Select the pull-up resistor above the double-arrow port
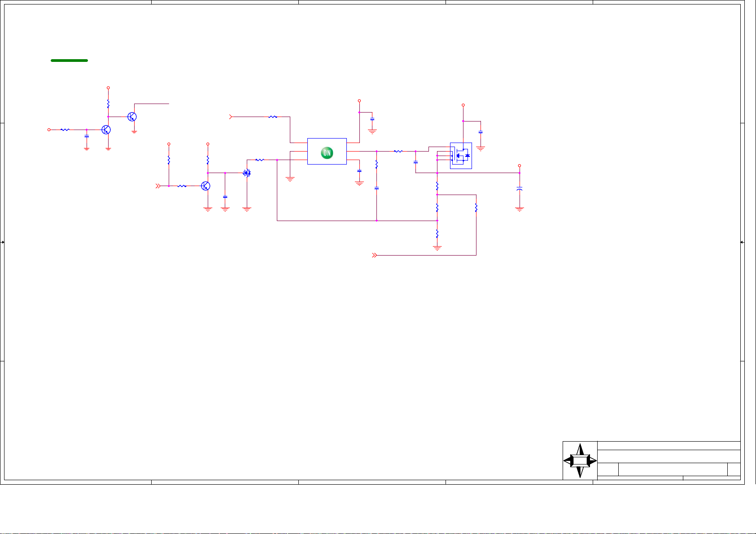This screenshot has height=534, width=756. click(x=169, y=160)
